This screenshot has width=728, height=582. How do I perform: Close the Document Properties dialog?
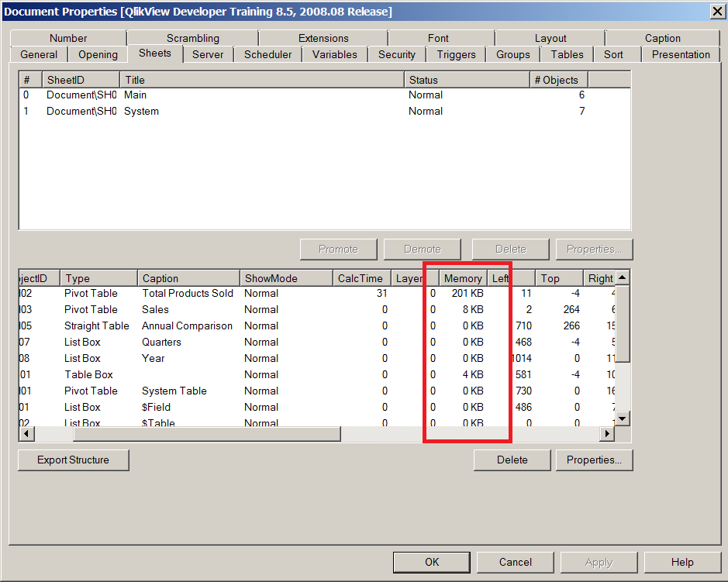click(x=717, y=11)
